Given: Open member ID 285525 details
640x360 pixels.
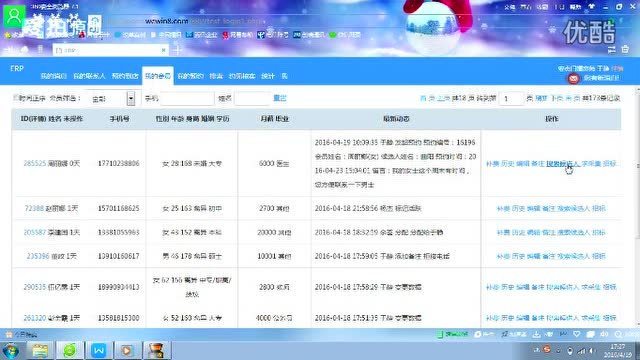Looking at the screenshot, I should (35, 164).
